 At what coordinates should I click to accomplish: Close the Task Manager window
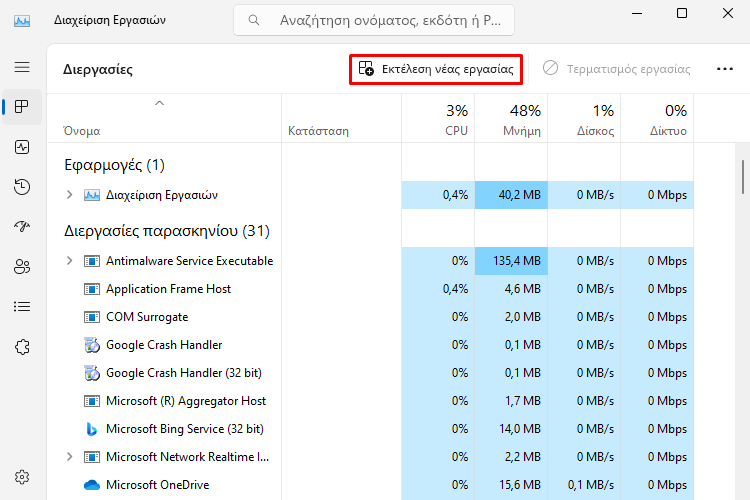[728, 13]
